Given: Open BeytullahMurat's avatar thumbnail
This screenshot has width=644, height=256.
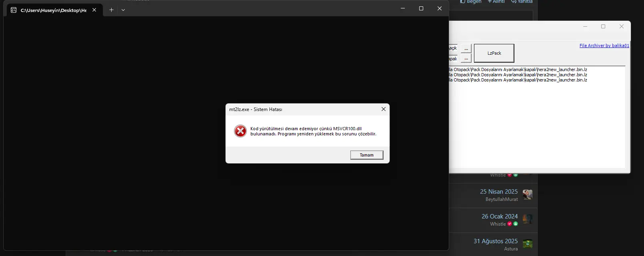Looking at the screenshot, I should click(x=528, y=194).
